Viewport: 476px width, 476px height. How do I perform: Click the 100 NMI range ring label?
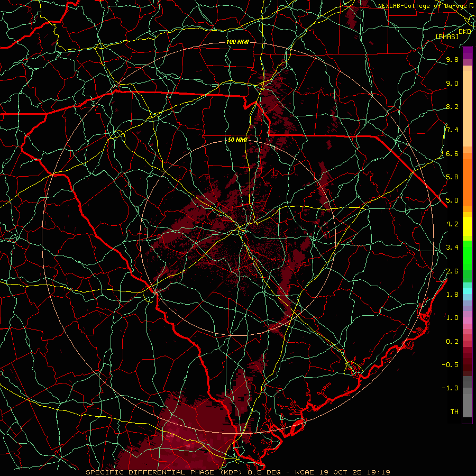click(x=237, y=42)
